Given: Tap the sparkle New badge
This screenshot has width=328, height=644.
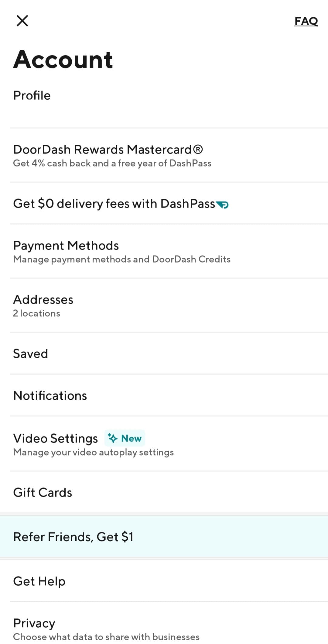Looking at the screenshot, I should click(125, 438).
